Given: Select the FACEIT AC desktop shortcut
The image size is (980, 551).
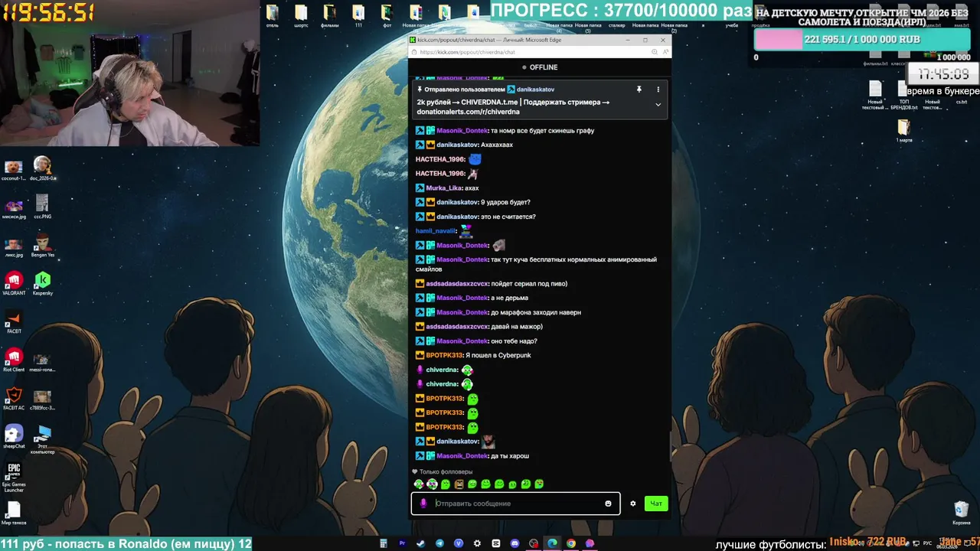Looking at the screenshot, I should (x=14, y=398).
